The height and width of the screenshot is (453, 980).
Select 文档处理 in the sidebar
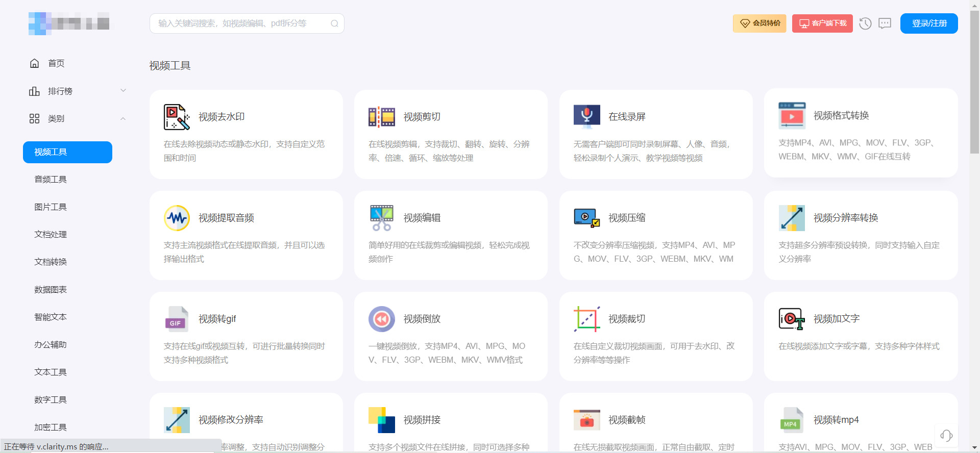(x=51, y=235)
